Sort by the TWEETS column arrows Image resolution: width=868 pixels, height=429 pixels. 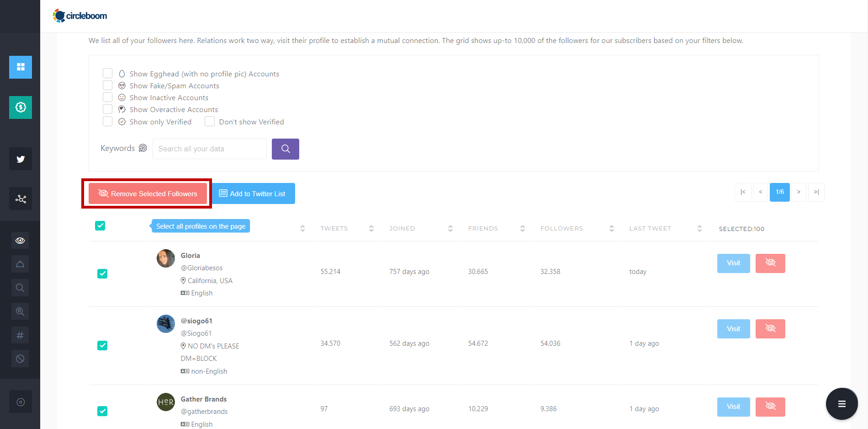coord(371,228)
